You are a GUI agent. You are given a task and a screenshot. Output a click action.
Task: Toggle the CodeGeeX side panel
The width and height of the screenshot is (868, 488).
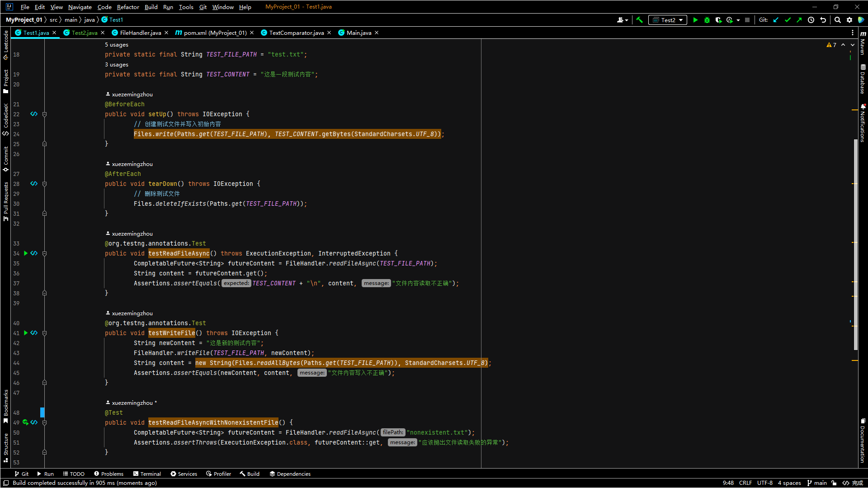(6, 120)
